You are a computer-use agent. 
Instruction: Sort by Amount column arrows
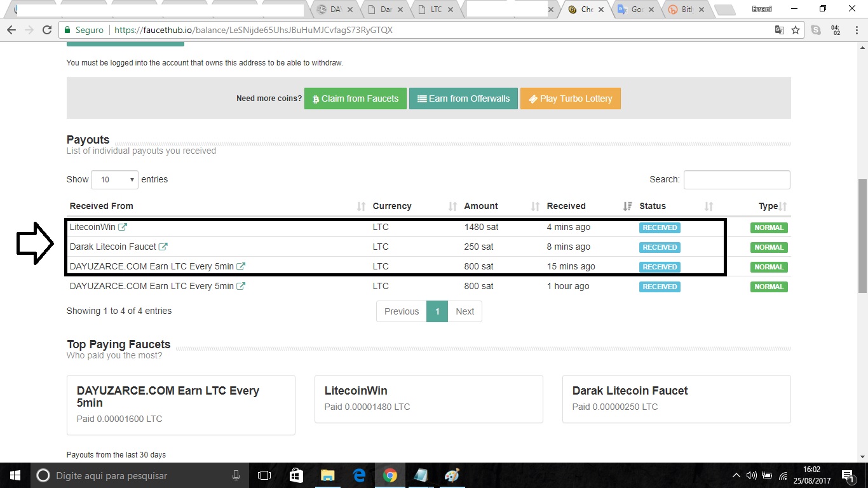point(535,206)
